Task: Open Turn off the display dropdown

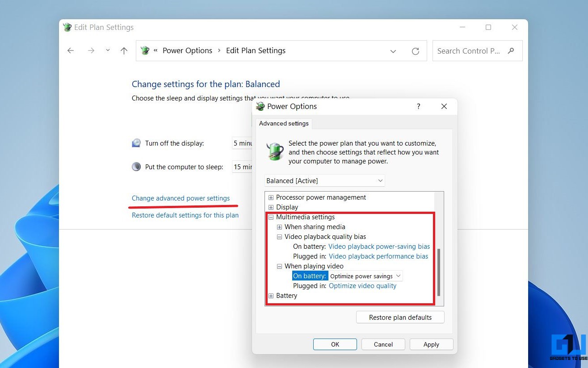Action: click(242, 143)
